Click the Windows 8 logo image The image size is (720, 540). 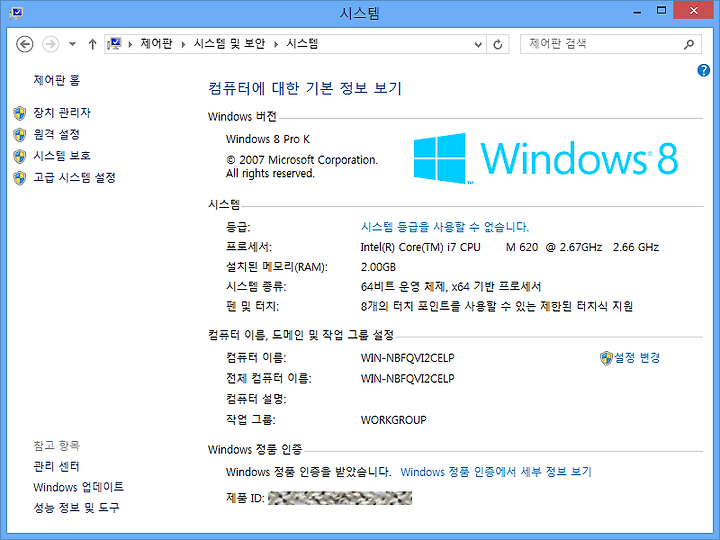tap(546, 158)
